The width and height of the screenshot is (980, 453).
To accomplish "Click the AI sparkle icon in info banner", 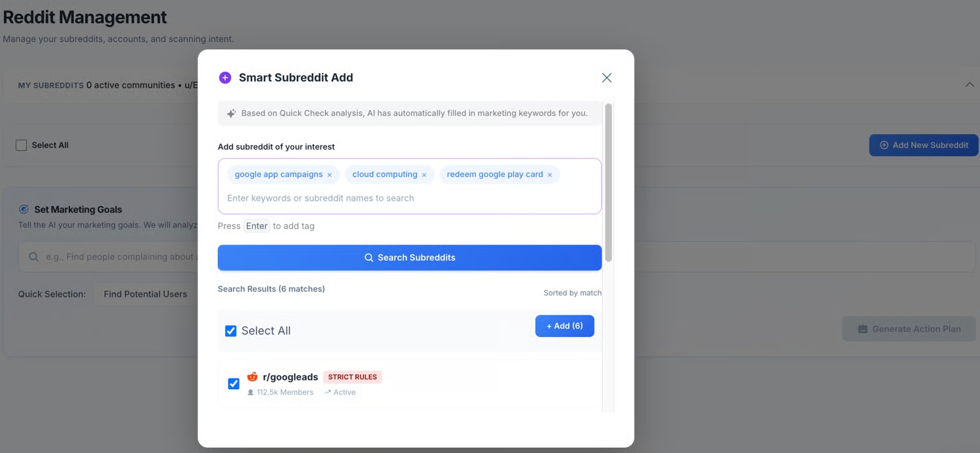I will (x=231, y=113).
